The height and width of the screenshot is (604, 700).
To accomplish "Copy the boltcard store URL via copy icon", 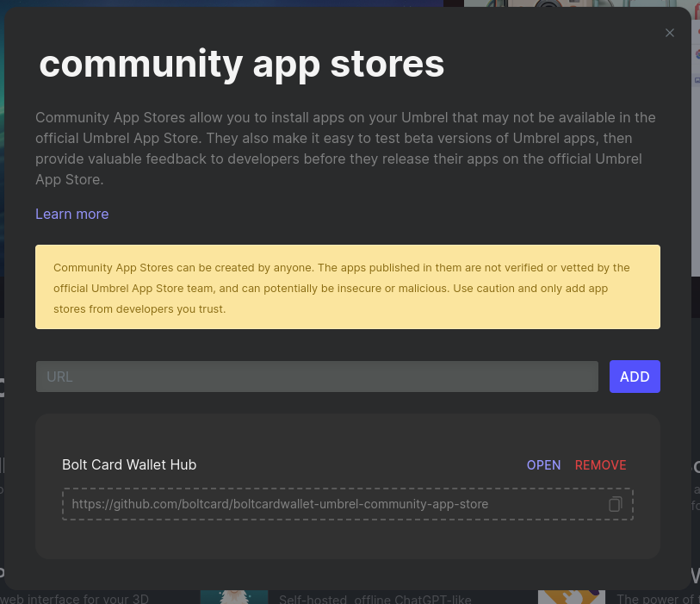I will pos(615,504).
